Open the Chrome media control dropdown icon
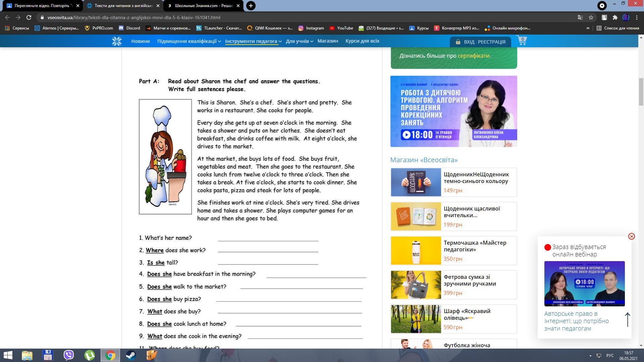 point(602,6)
